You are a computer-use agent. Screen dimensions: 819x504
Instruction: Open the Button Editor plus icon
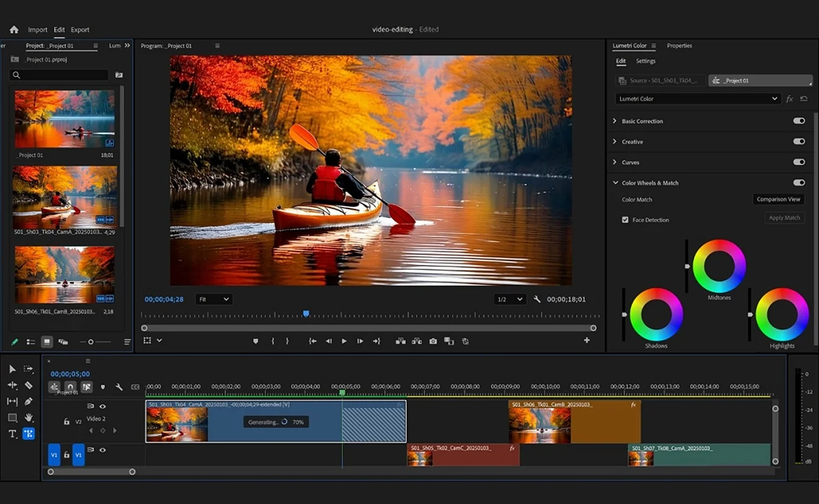[x=587, y=340]
